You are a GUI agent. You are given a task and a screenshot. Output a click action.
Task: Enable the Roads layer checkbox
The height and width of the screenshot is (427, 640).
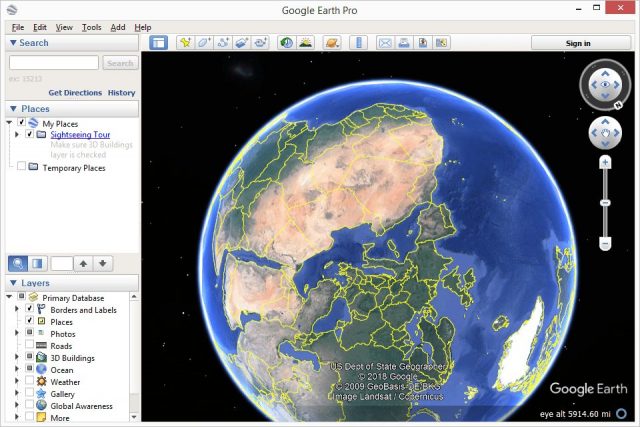[x=29, y=345]
